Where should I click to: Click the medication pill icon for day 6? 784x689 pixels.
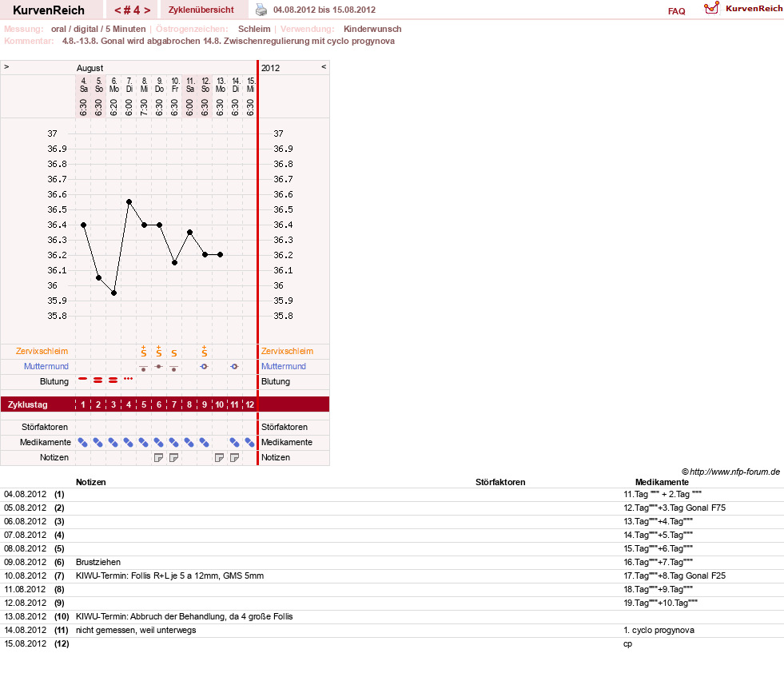(x=158, y=443)
